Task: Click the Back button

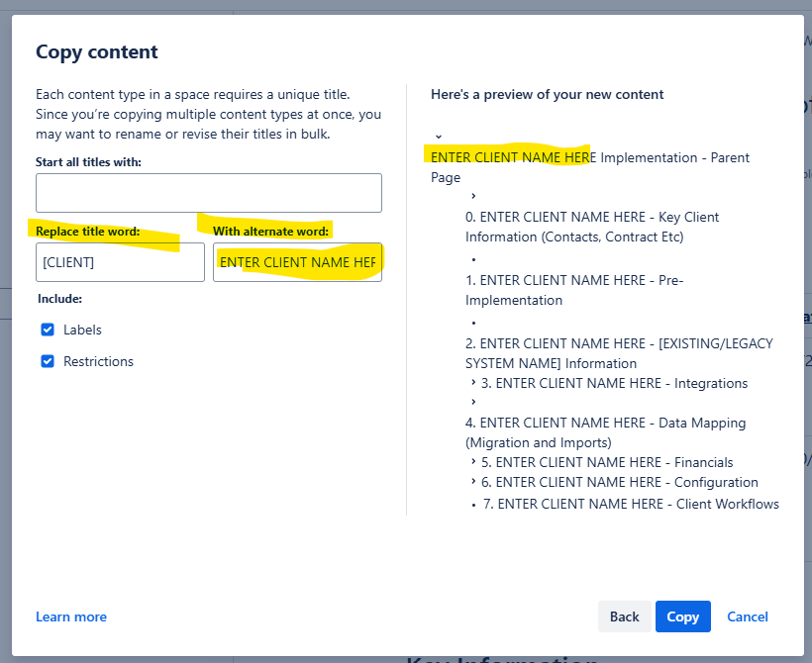Action: coord(625,616)
